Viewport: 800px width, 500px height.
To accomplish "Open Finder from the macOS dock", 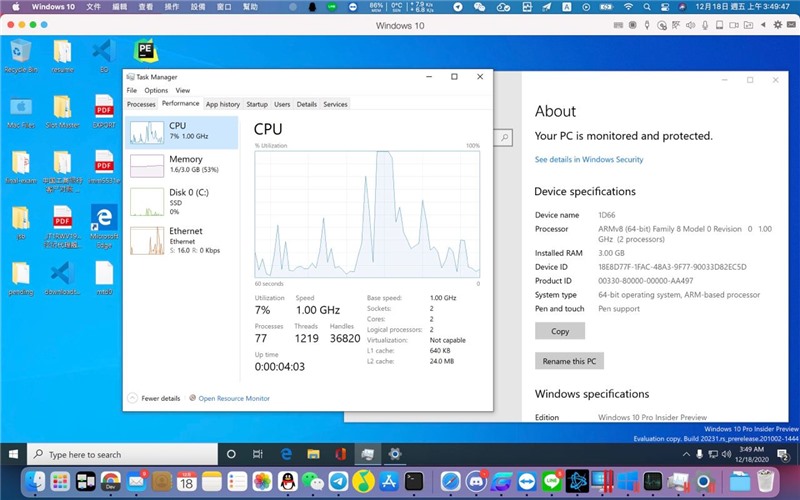I will click(x=34, y=482).
